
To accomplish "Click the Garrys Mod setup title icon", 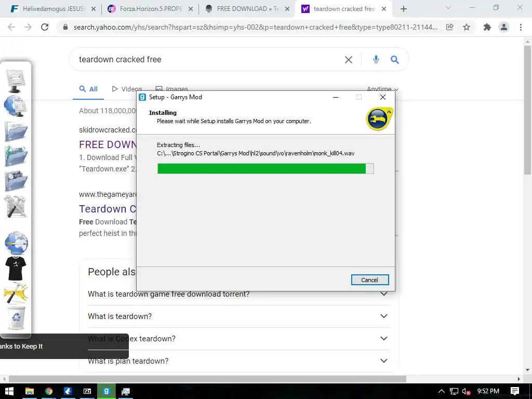I will point(142,97).
